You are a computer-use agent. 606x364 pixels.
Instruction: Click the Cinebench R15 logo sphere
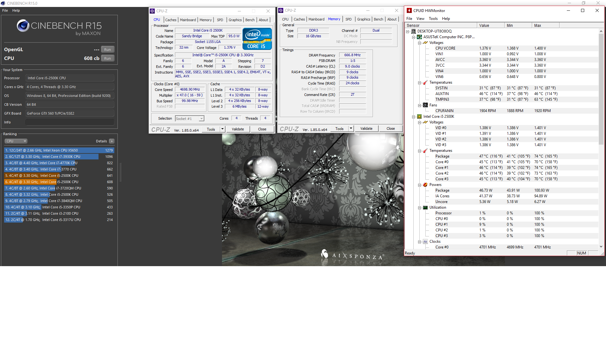(23, 26)
